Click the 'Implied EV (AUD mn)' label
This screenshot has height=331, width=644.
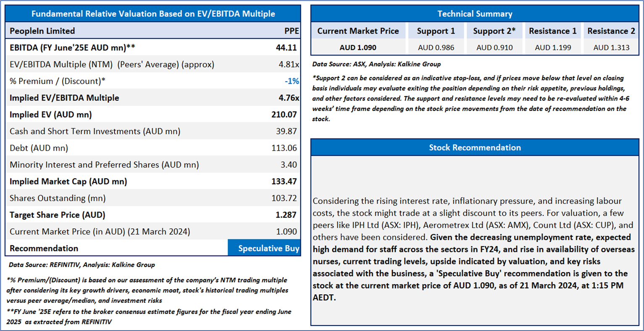point(50,114)
